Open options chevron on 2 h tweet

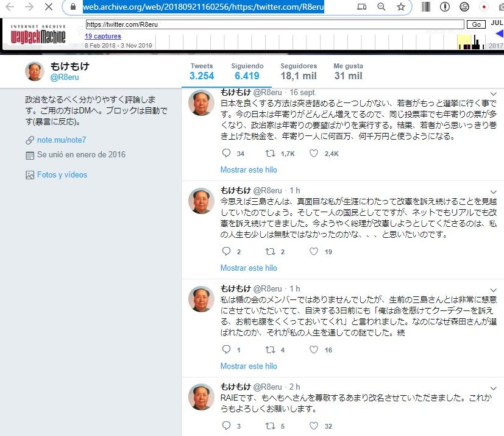point(494,388)
